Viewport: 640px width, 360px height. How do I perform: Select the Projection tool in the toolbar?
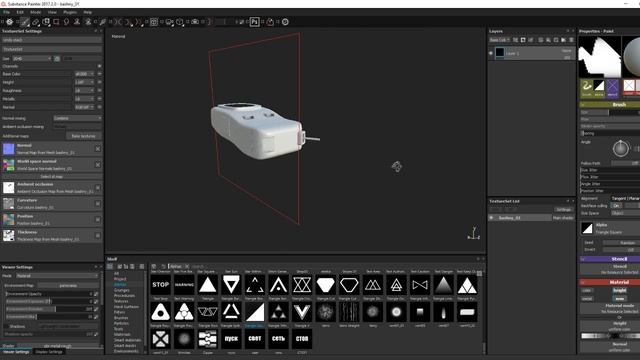46,22
